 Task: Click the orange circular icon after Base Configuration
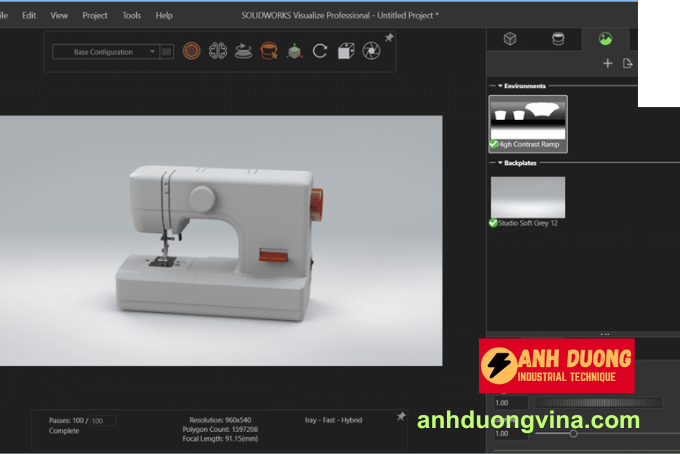[192, 51]
